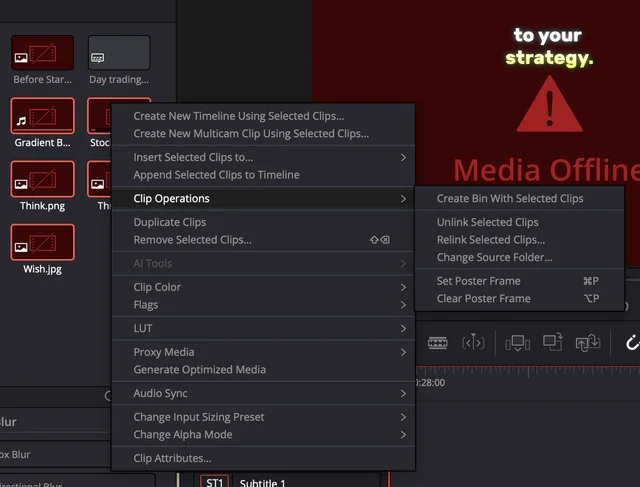Choose Remove Selected Clips option
This screenshot has width=640, height=487.
click(263, 240)
